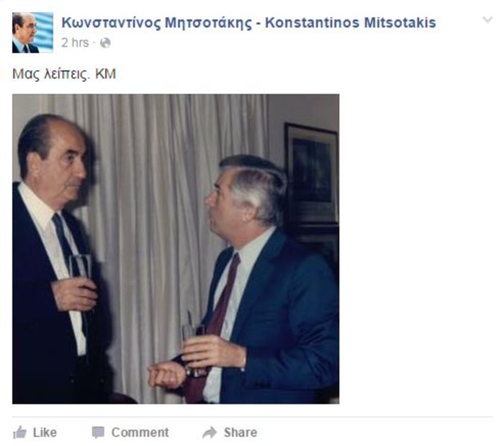Click the Share arrow icon
The image size is (504, 446).
pos(210,432)
